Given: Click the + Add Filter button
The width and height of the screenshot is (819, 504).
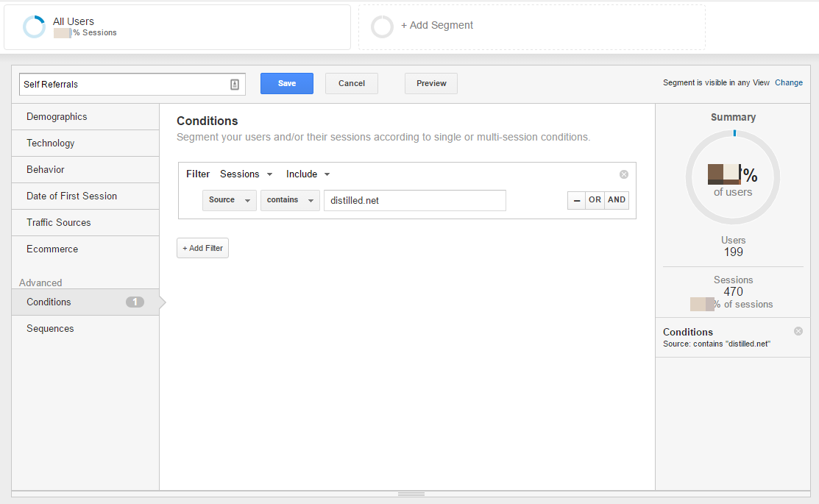Looking at the screenshot, I should tap(203, 249).
